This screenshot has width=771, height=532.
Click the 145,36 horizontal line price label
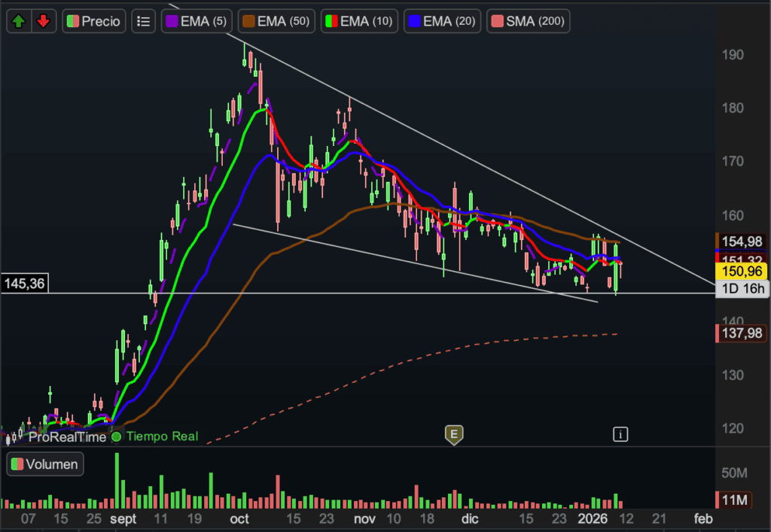(24, 284)
